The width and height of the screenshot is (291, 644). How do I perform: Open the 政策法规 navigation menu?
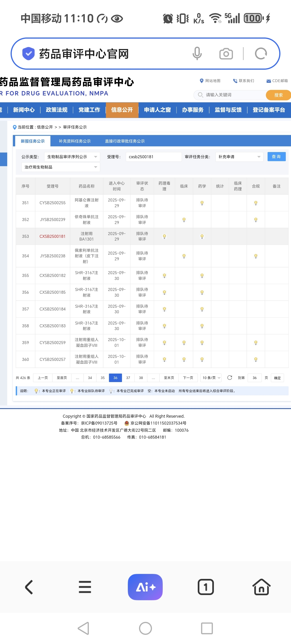pyautogui.click(x=57, y=110)
